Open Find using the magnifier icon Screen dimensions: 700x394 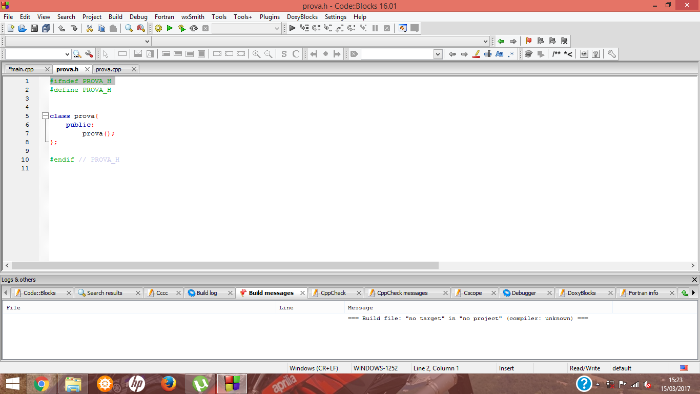(129, 28)
